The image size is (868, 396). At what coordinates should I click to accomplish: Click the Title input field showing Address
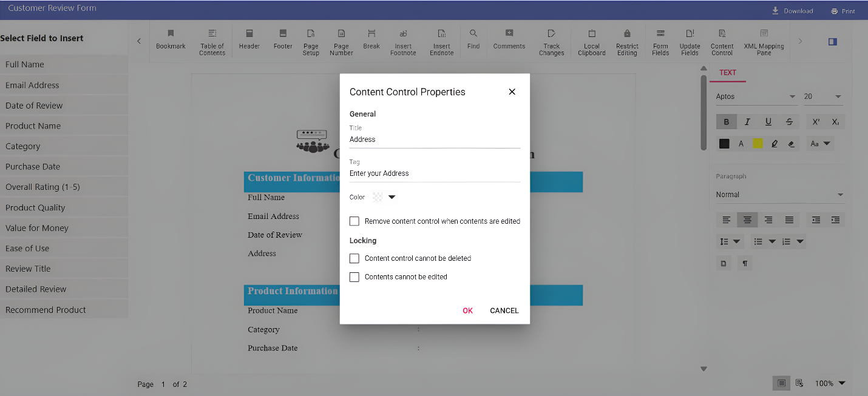[435, 139]
